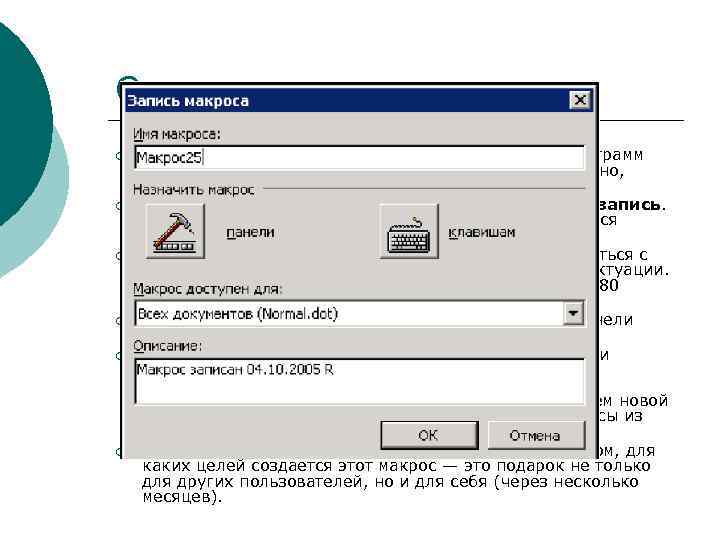Click the 'панели' label
The image size is (720, 540).
tap(250, 232)
